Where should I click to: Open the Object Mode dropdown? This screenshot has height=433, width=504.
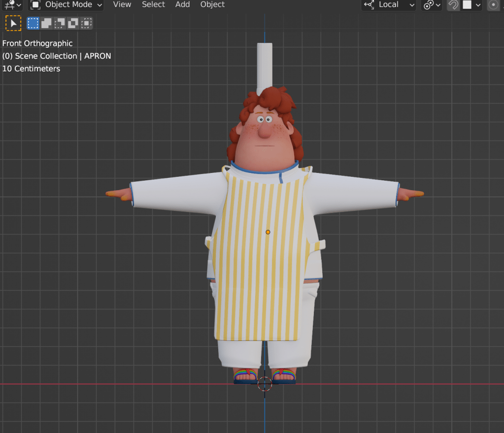(67, 5)
